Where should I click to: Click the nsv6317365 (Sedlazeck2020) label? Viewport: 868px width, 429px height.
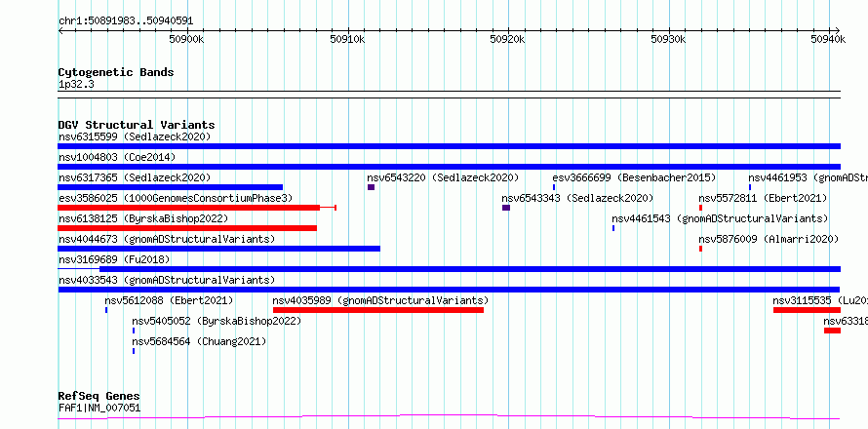point(135,177)
